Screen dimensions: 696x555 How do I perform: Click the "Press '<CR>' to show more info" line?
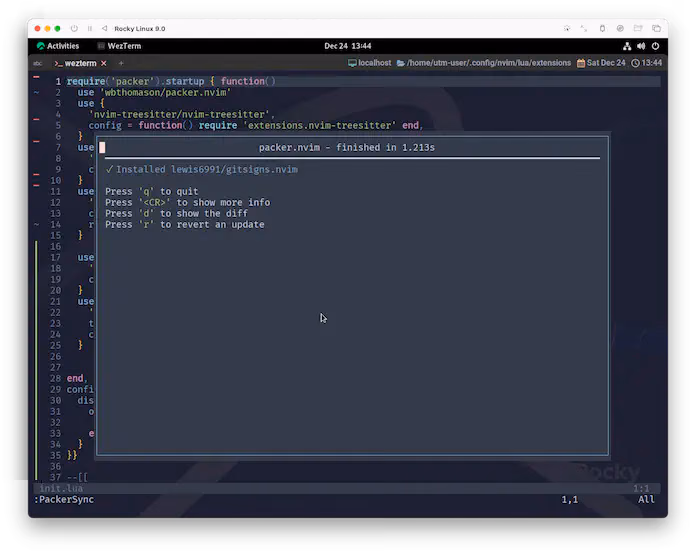[187, 202]
